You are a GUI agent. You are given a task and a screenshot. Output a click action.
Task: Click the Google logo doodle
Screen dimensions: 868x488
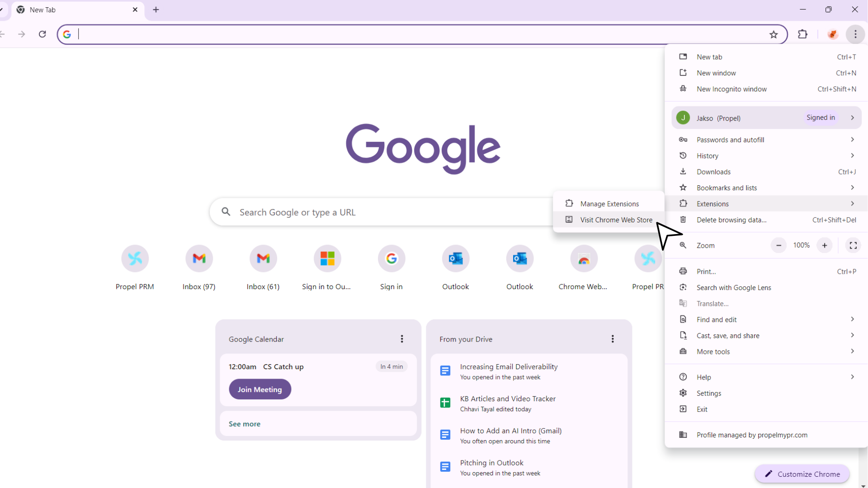423,149
